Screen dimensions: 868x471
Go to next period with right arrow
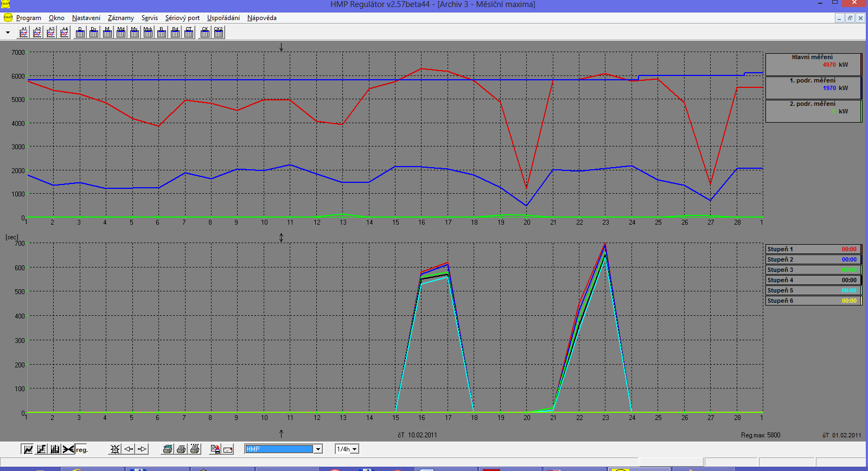pos(142,449)
